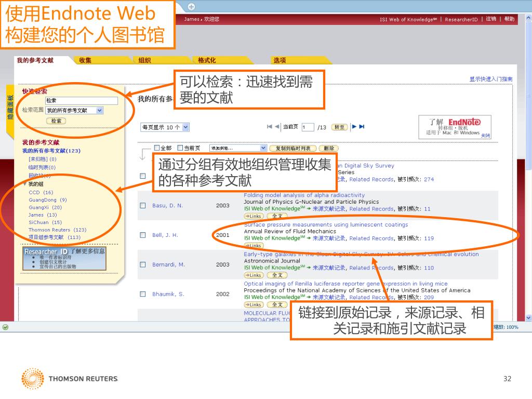Open the [未归档] (0) group
The image size is (532, 399).
pos(43,159)
